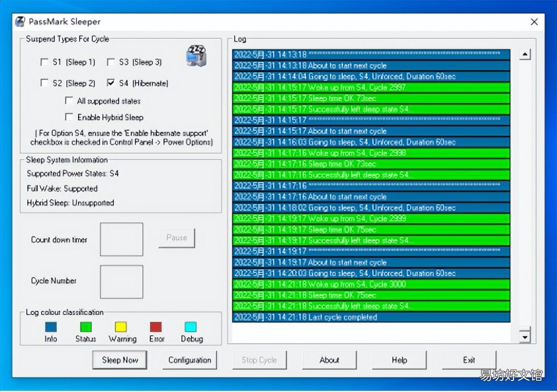
Task: Click 'Full Wake: Supported' text
Action: coord(62,189)
